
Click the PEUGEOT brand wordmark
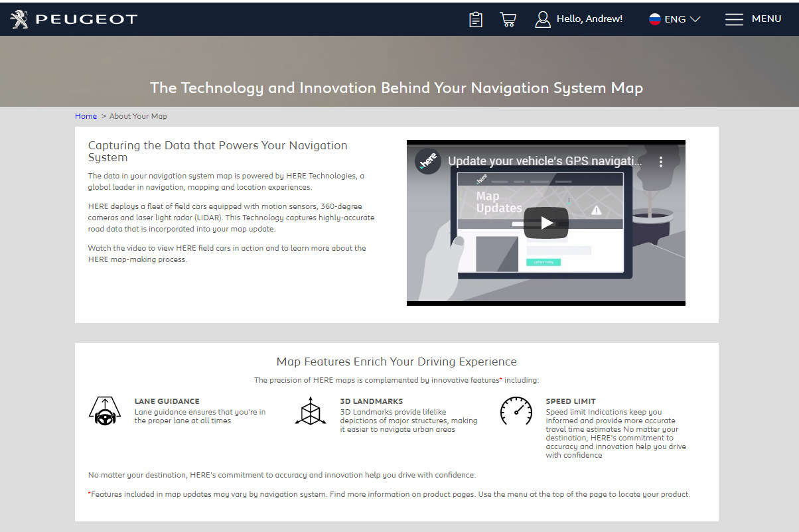86,19
